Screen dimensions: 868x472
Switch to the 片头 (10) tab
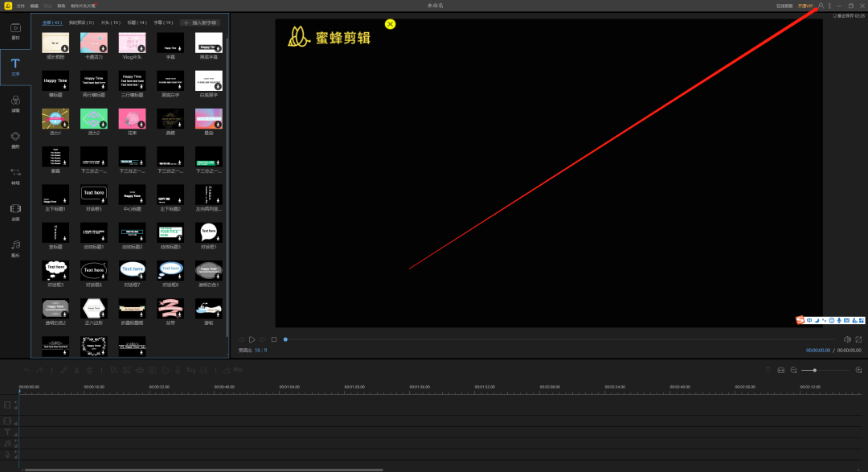(x=111, y=23)
